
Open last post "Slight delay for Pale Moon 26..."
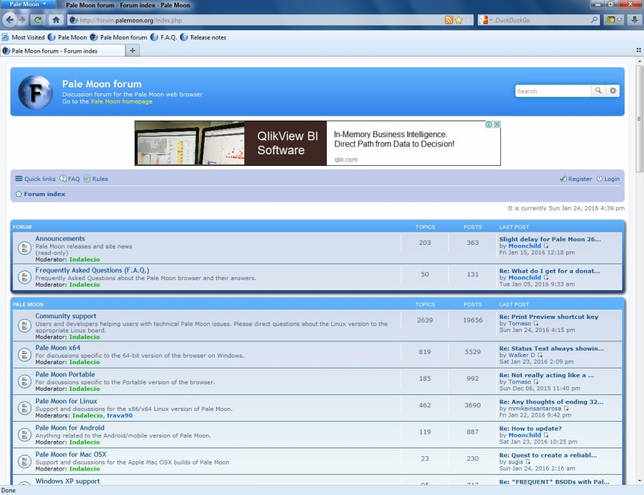[x=550, y=239]
